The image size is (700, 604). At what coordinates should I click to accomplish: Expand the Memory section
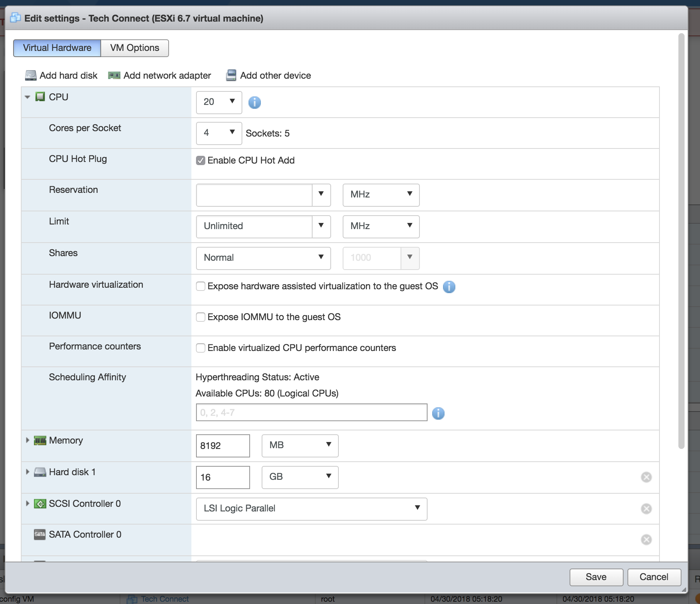coord(27,440)
